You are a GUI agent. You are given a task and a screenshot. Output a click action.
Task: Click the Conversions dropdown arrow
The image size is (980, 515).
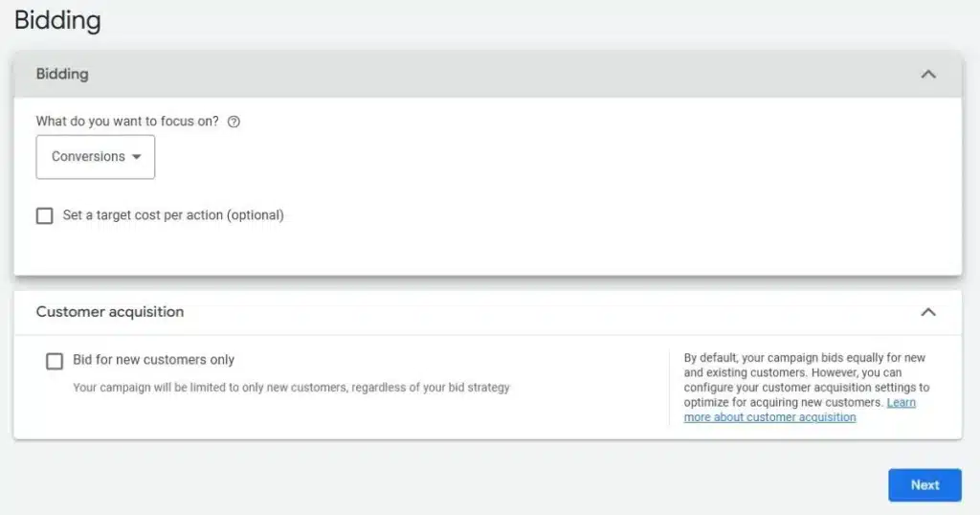coord(137,157)
